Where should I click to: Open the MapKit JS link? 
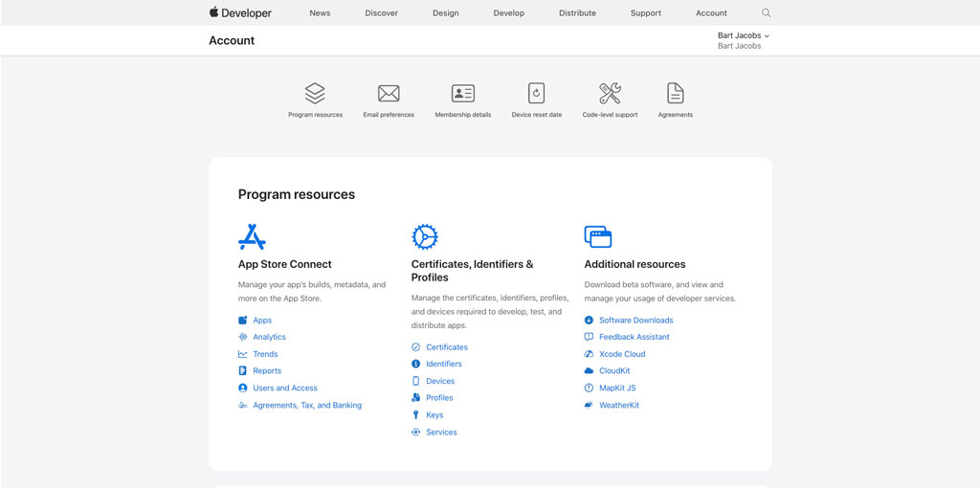click(x=617, y=388)
